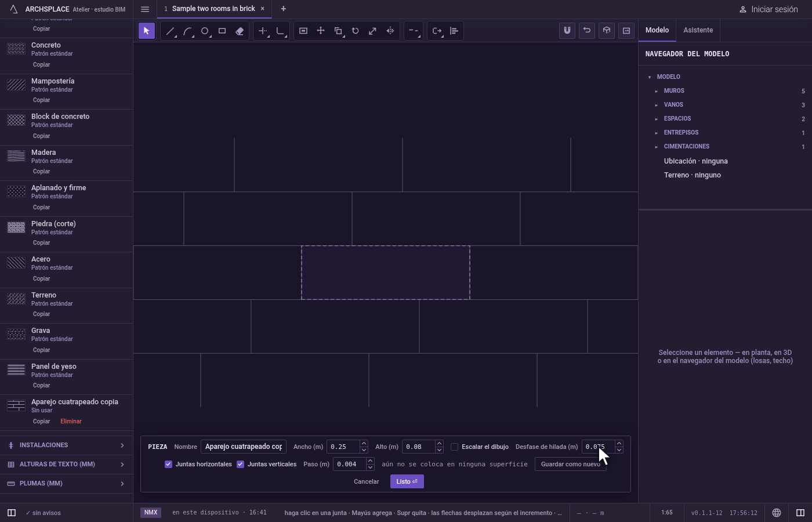The width and height of the screenshot is (812, 522).
Task: Enable Escalar el dibujo checkbox
Action: pos(455,447)
